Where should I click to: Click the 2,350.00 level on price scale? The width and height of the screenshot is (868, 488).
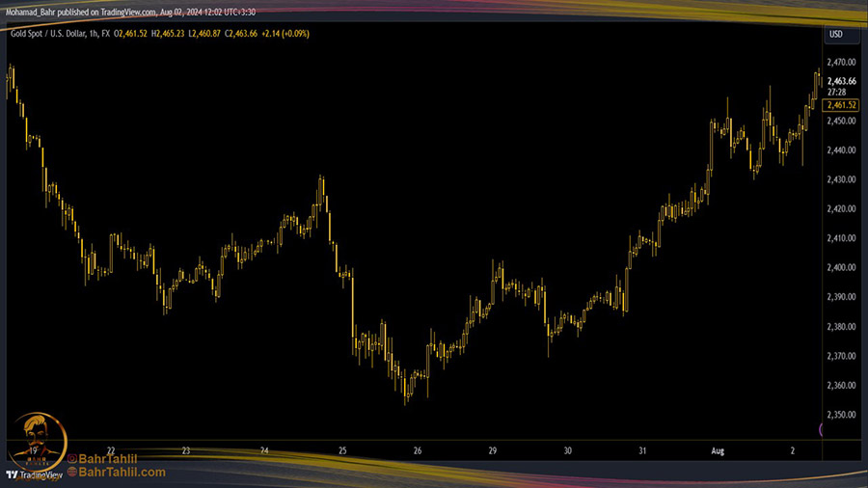(842, 415)
